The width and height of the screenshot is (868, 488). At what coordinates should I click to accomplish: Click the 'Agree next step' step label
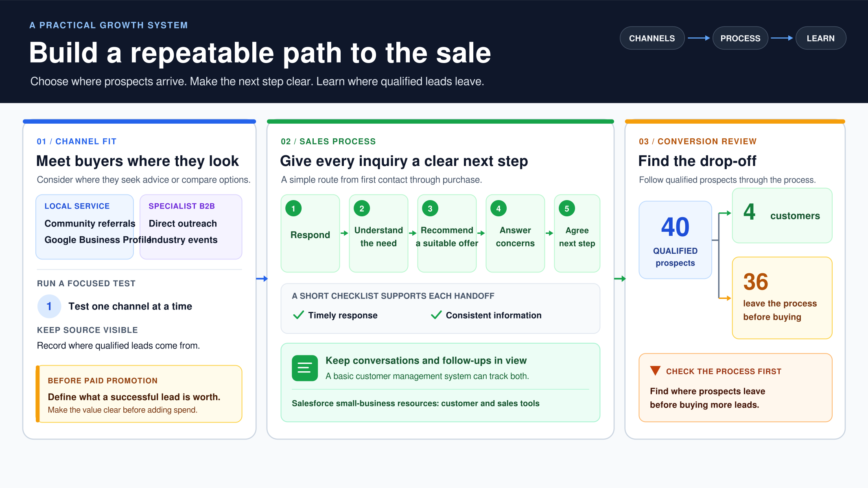(x=577, y=237)
